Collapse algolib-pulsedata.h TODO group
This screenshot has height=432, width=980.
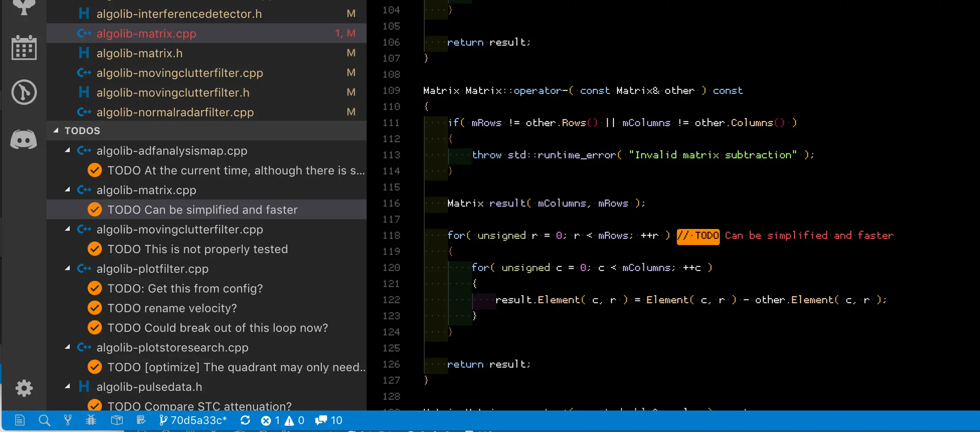tap(68, 387)
